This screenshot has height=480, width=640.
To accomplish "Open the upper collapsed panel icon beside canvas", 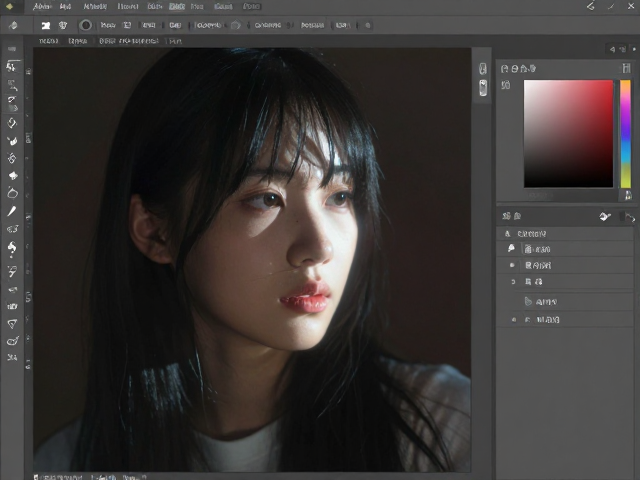I will click(x=483, y=69).
